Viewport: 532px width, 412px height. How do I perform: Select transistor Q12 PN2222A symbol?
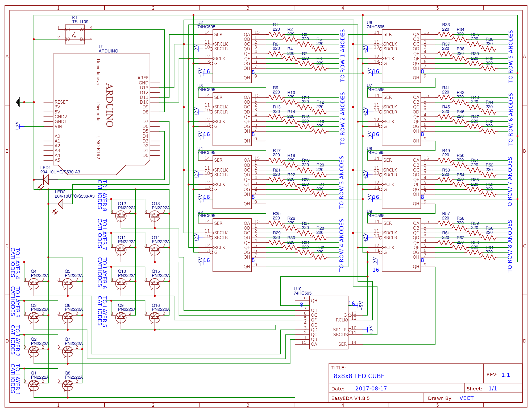[121, 216]
